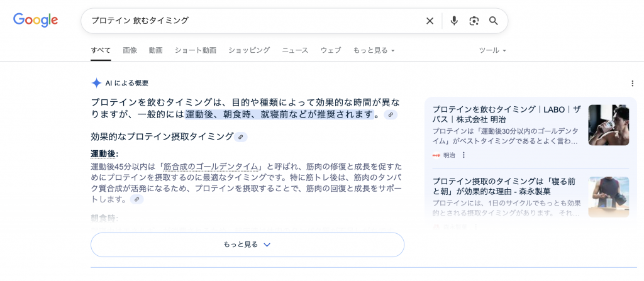Viewport: 644px width, 281px height.
Task: Click the AI overview sparkle icon
Action: [x=96, y=84]
